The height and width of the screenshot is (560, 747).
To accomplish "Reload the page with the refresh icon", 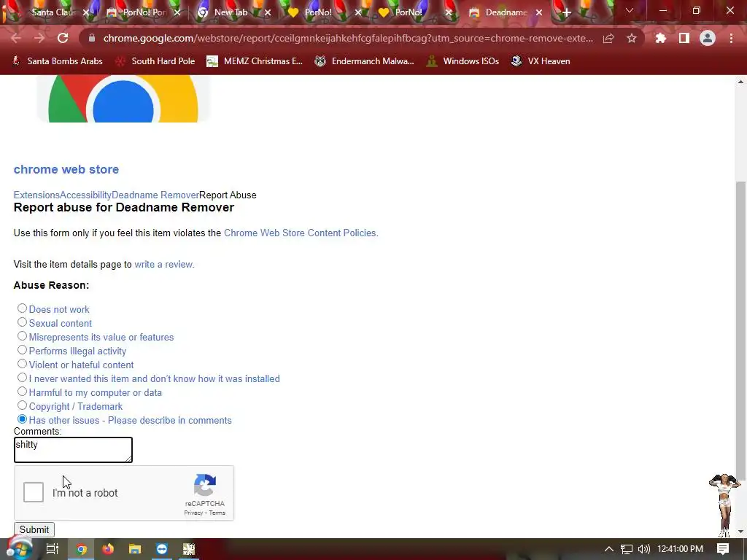I will 63,38.
